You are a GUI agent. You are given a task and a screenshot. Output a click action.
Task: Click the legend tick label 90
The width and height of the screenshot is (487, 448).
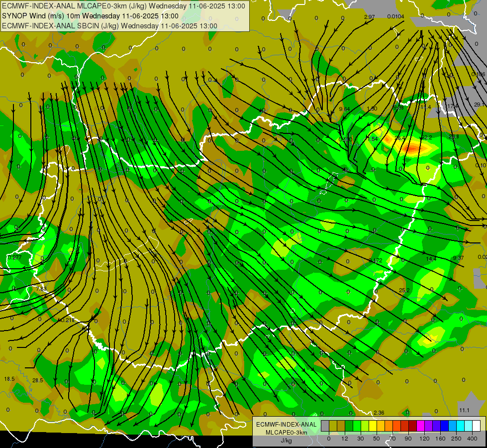click(x=408, y=439)
